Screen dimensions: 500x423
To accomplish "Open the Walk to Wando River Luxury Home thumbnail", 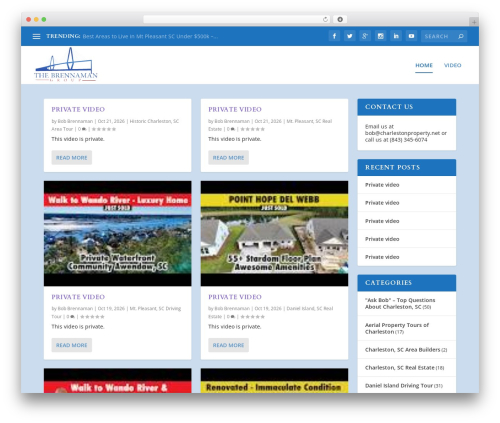I will pyautogui.click(x=118, y=233).
